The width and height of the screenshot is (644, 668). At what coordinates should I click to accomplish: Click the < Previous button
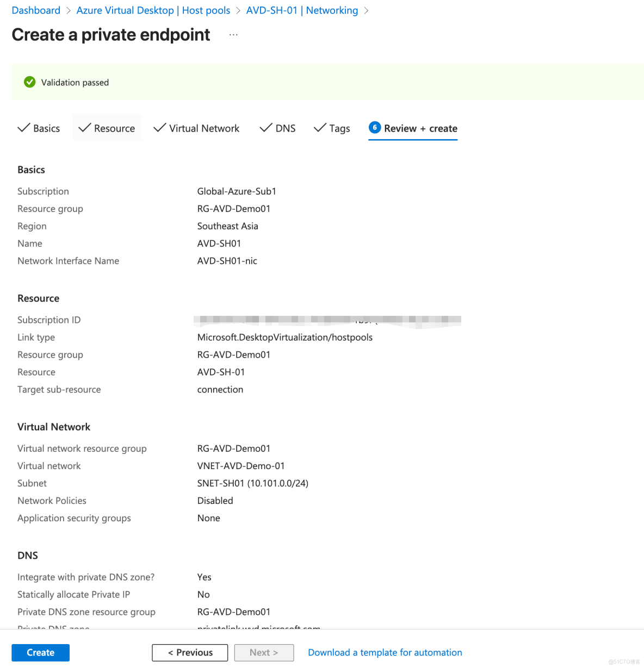(189, 652)
